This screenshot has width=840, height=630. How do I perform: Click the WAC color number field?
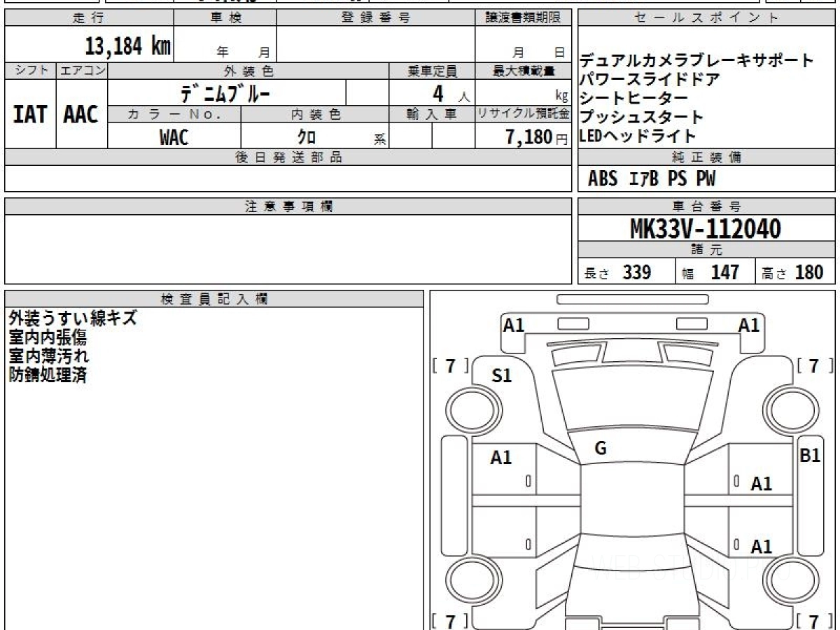coord(174,137)
